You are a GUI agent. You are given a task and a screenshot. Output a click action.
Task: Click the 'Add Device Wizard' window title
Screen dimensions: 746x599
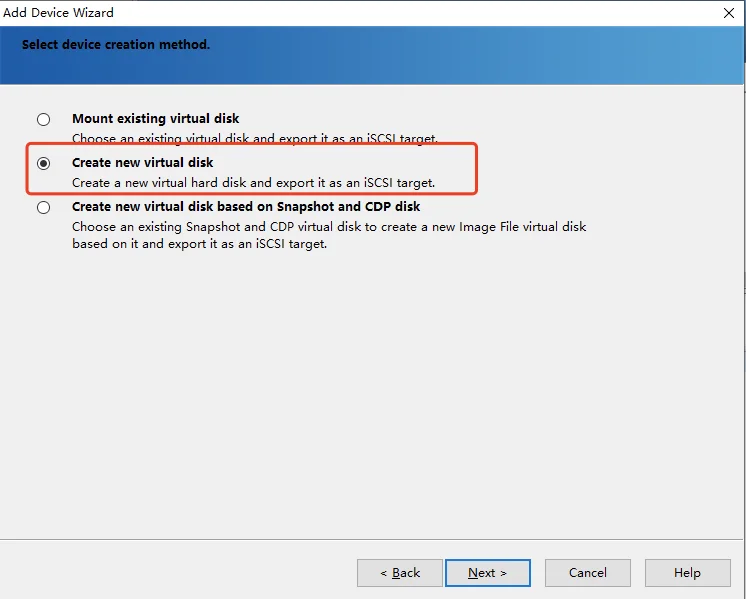tap(58, 12)
